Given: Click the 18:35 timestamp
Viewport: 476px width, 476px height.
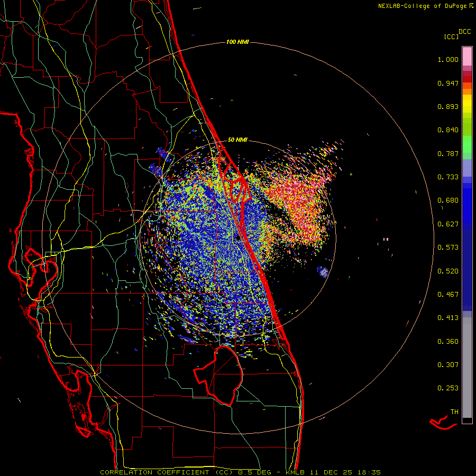Looking at the screenshot, I should click(x=369, y=472).
